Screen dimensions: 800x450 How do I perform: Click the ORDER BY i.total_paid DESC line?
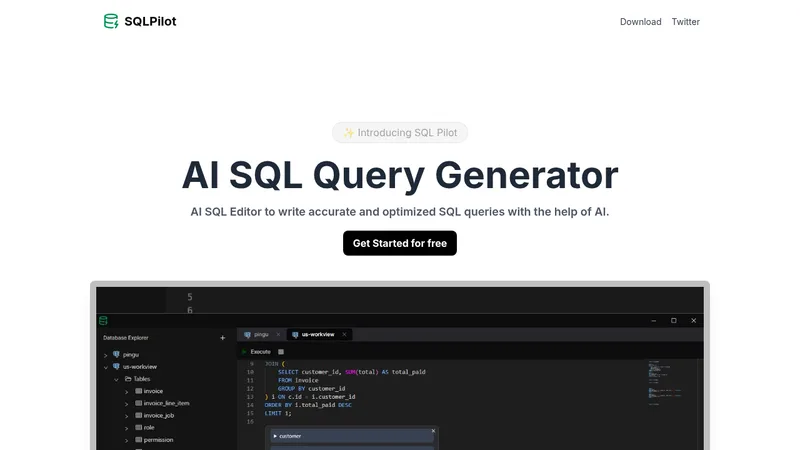coord(308,405)
